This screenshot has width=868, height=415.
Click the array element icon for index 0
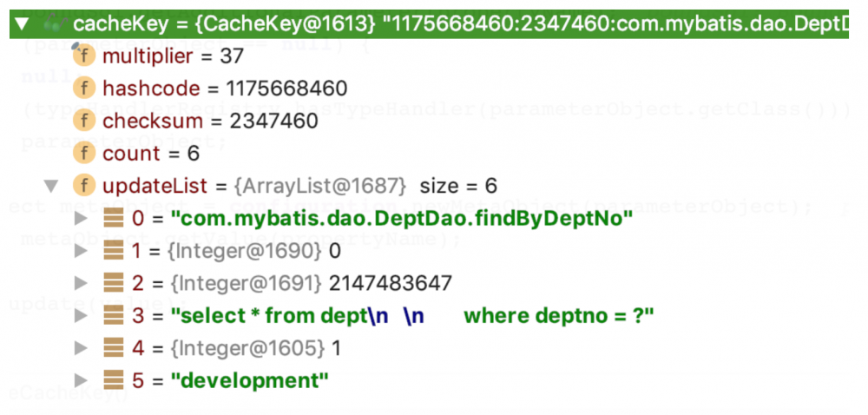click(113, 218)
